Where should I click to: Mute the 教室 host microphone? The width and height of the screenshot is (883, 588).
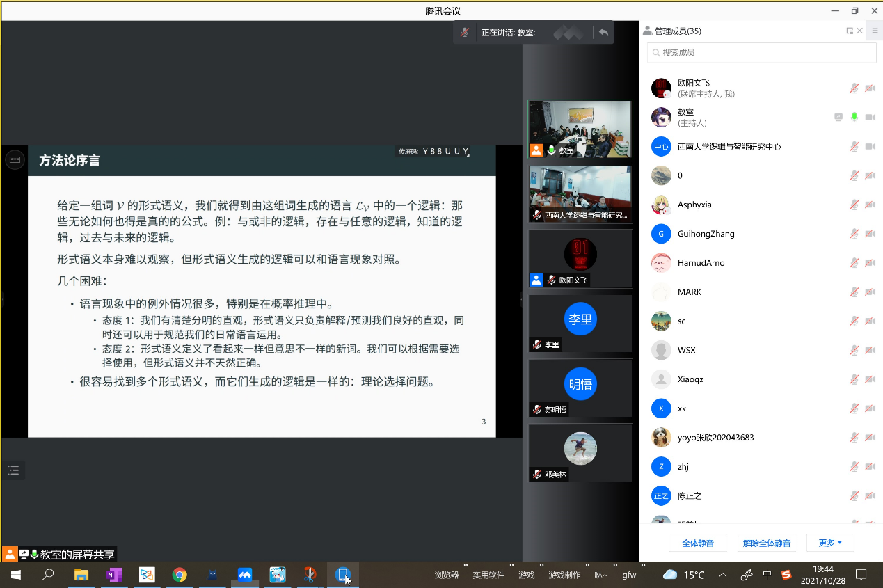coord(854,118)
